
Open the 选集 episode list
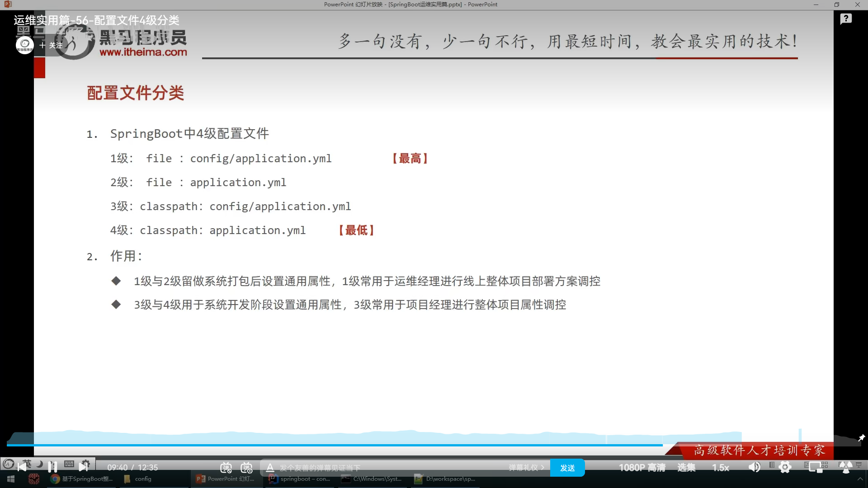click(686, 468)
